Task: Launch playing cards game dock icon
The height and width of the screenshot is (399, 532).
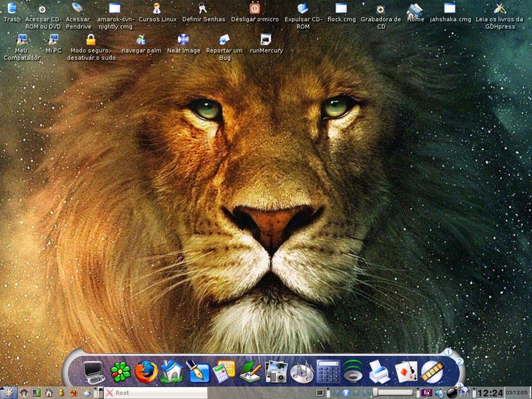Action: tap(406, 372)
